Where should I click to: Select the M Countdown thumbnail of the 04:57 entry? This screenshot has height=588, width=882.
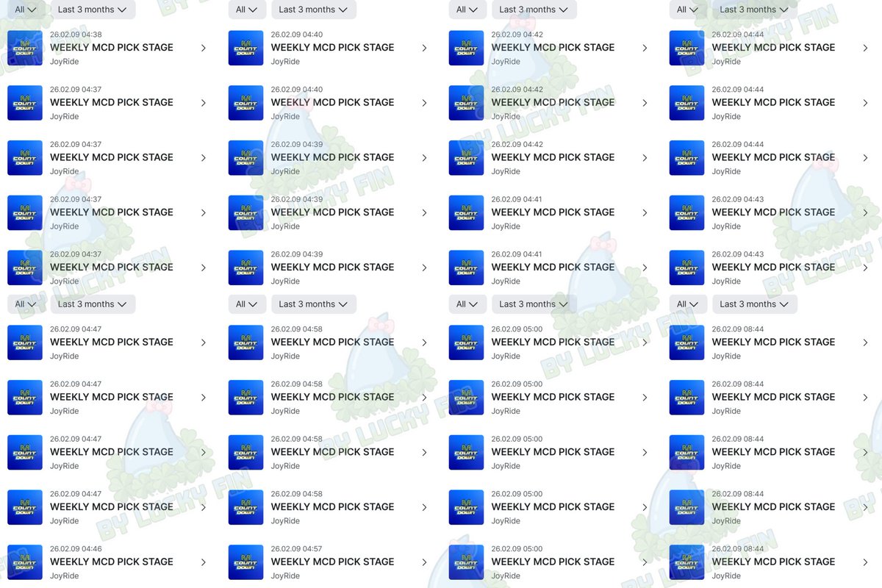pyautogui.click(x=245, y=562)
